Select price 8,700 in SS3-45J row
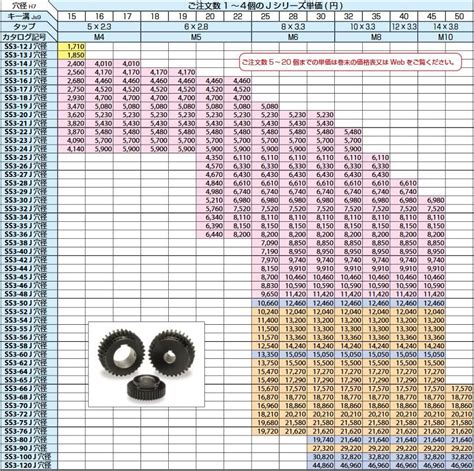The height and width of the screenshot is (471, 474). point(265,277)
